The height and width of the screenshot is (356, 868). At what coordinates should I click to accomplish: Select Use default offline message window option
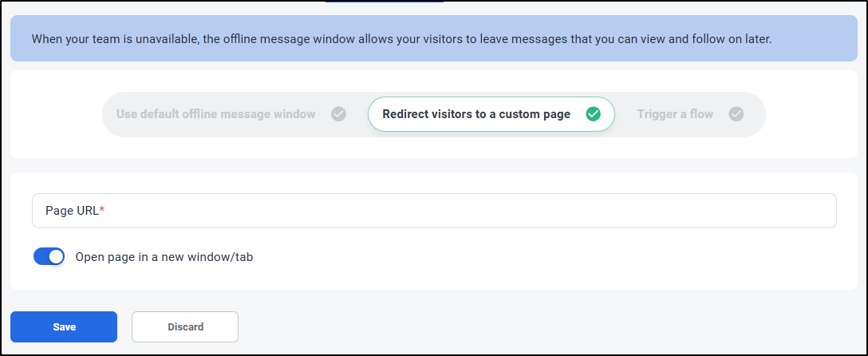pyautogui.click(x=216, y=114)
